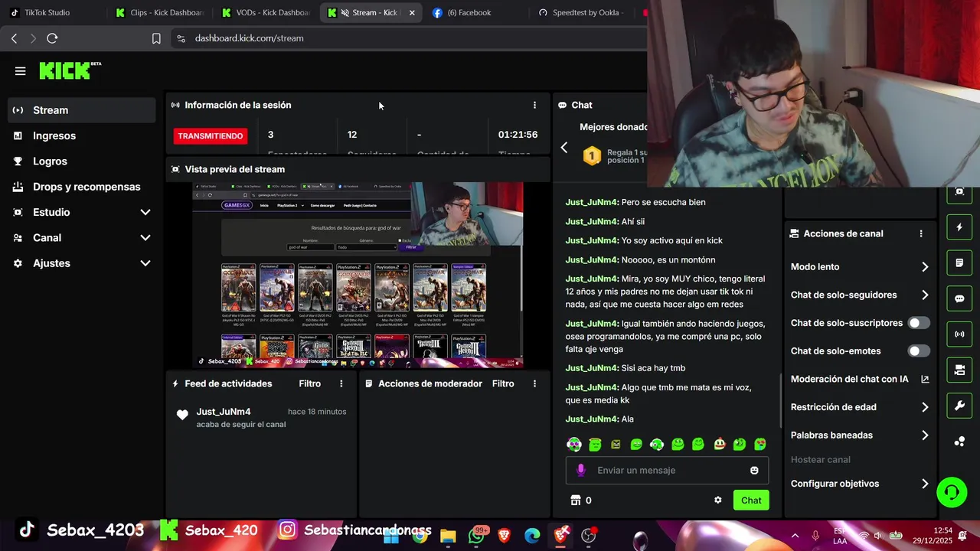
Task: Switch to the Facebook browser tab
Action: (475, 12)
